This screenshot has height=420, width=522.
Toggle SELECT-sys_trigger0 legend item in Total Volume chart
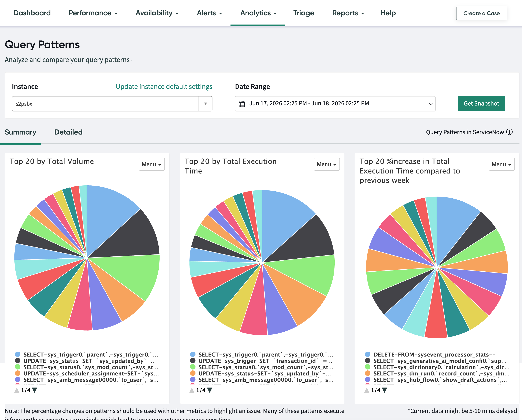tap(87, 355)
